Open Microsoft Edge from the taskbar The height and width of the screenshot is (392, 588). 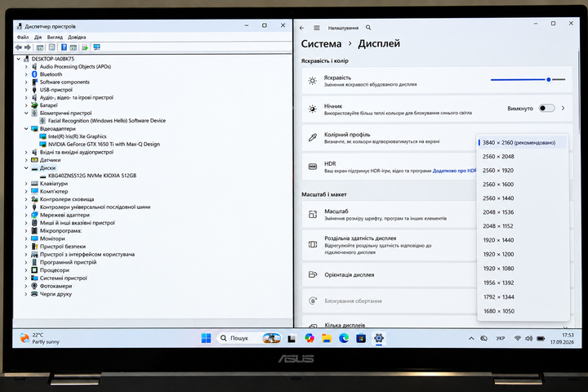click(344, 338)
